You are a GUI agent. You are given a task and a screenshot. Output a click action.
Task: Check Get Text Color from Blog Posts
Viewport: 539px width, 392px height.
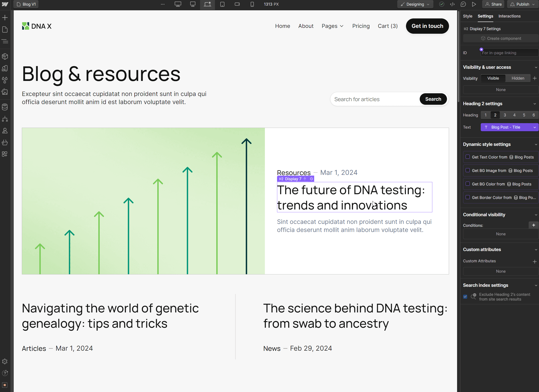pos(468,157)
